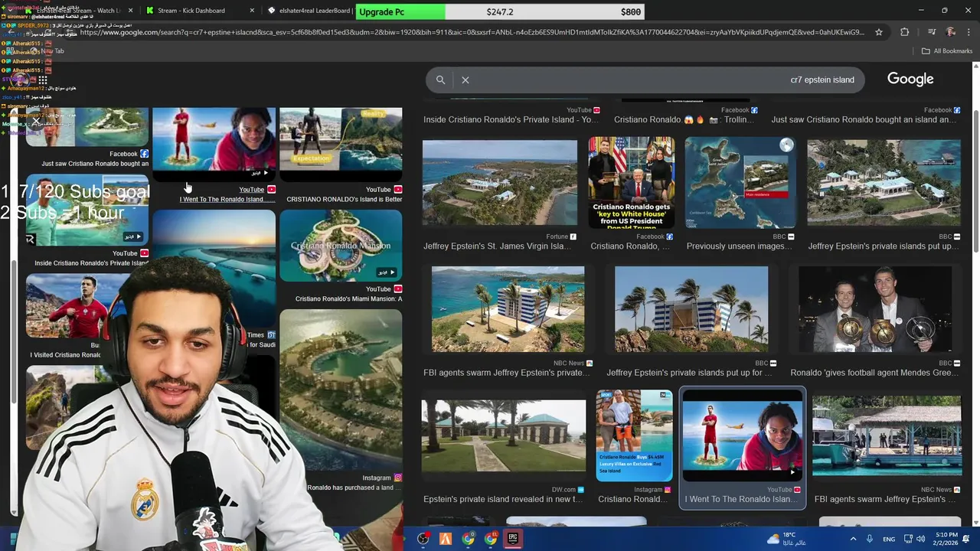The width and height of the screenshot is (980, 551).
Task: Click the microphone icon in the system tray
Action: tap(870, 539)
